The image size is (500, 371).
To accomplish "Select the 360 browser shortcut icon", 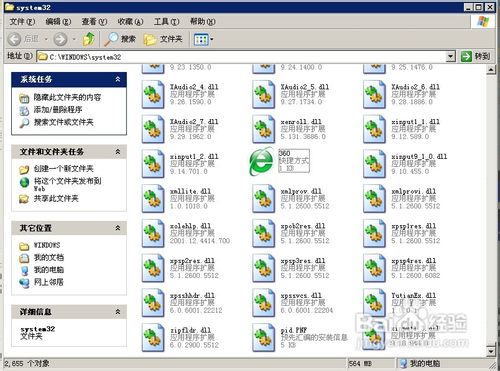I will click(261, 161).
